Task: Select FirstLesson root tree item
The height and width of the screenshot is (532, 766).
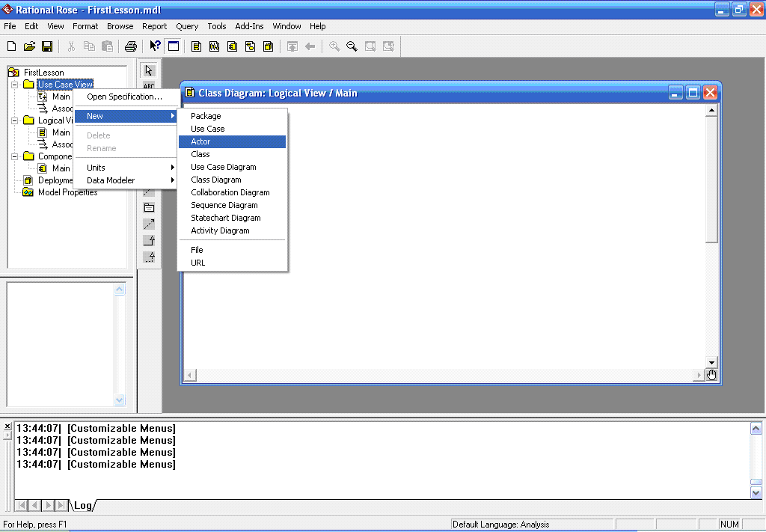Action: click(44, 73)
